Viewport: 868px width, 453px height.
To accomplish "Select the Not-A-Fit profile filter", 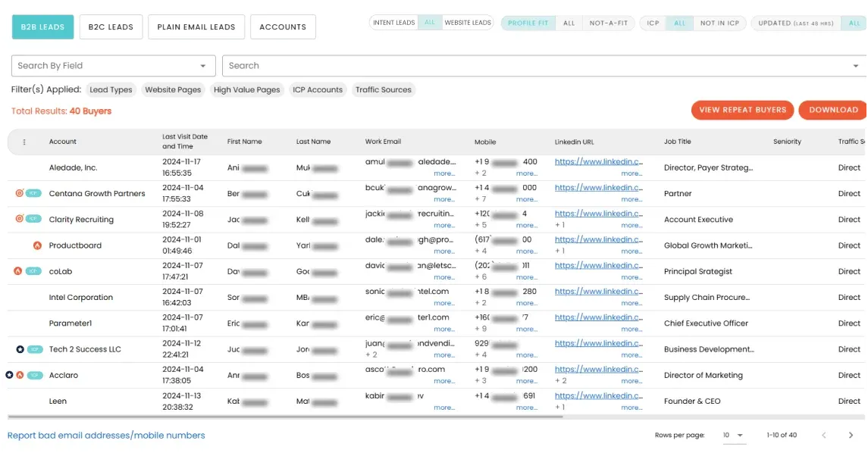I will pyautogui.click(x=609, y=23).
